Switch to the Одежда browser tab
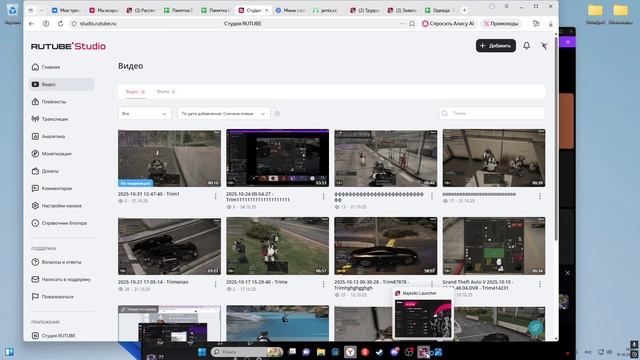 pos(440,10)
